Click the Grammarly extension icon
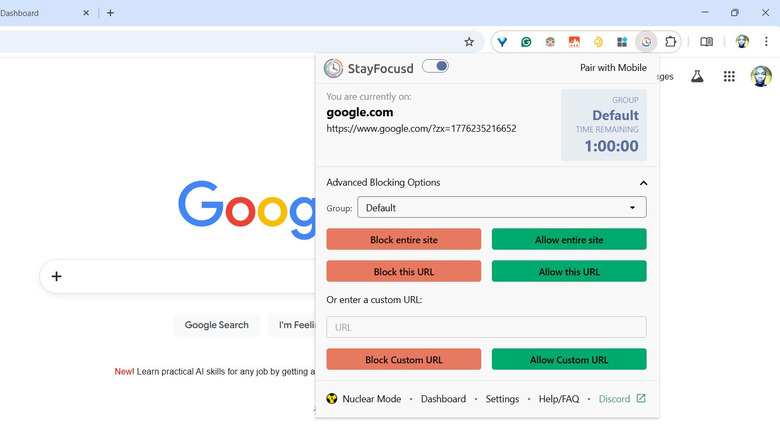Viewport: 780px width, 438px height. tap(526, 42)
